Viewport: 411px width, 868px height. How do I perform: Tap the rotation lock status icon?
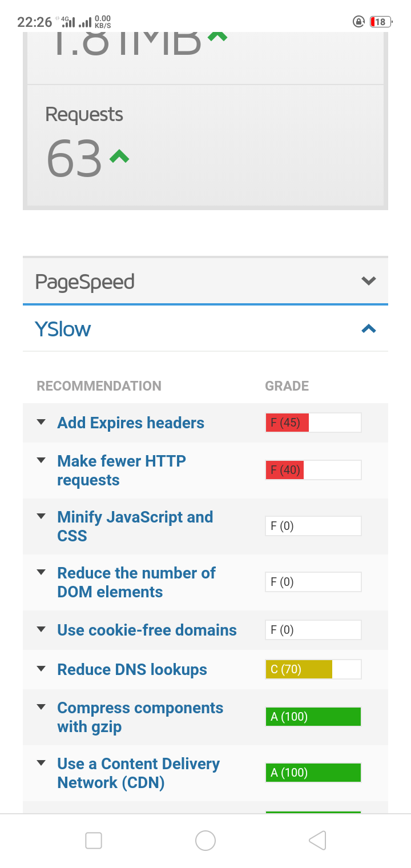358,22
